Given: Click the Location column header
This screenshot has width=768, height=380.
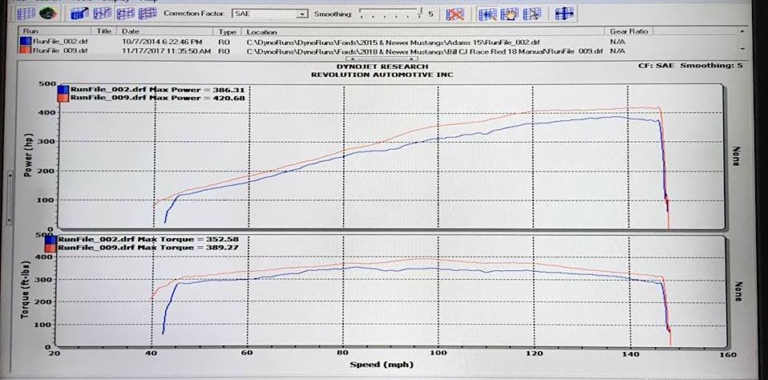Looking at the screenshot, I should [x=424, y=31].
